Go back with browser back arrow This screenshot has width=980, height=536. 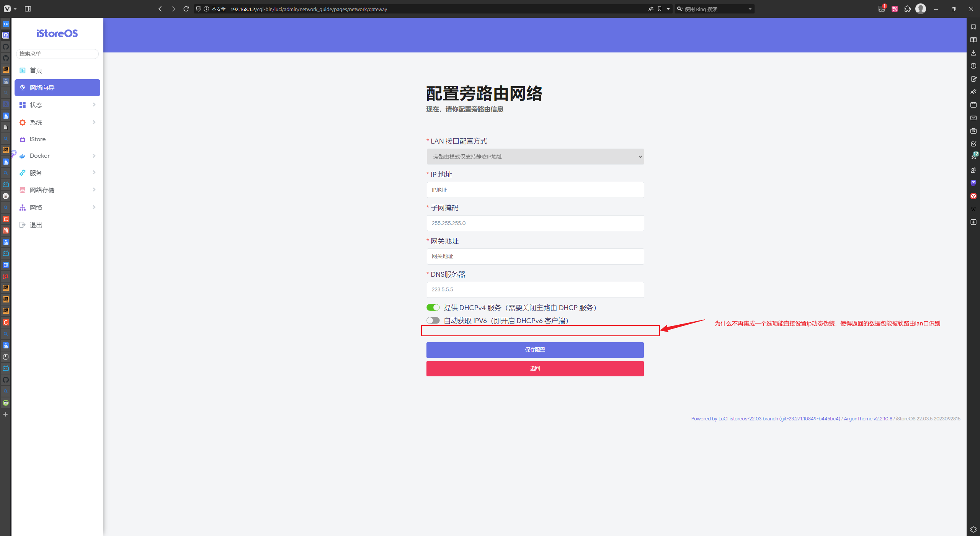pyautogui.click(x=160, y=9)
